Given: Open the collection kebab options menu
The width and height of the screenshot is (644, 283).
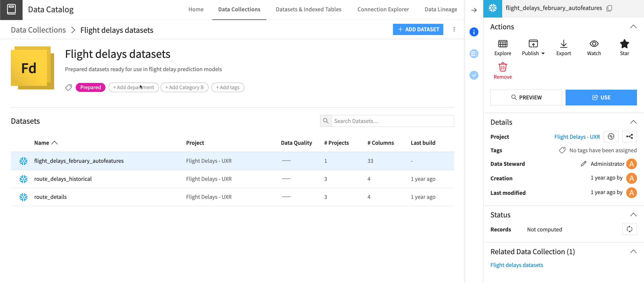Looking at the screenshot, I should point(454,30).
